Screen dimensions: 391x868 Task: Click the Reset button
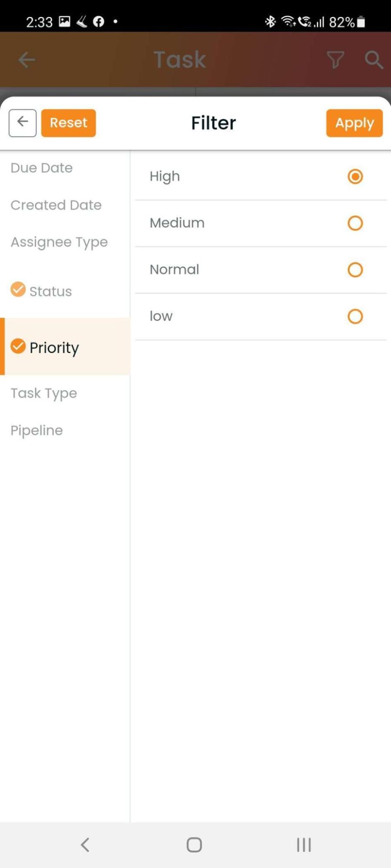(x=69, y=123)
